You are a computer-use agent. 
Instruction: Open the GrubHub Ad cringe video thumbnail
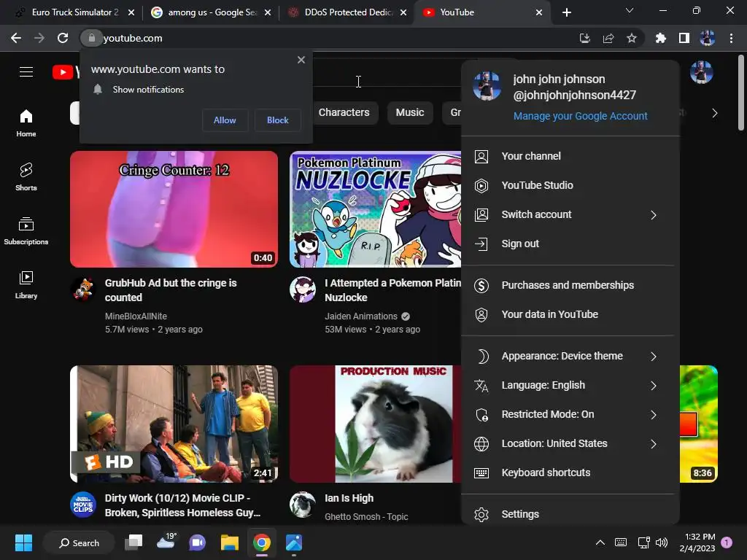(x=174, y=209)
